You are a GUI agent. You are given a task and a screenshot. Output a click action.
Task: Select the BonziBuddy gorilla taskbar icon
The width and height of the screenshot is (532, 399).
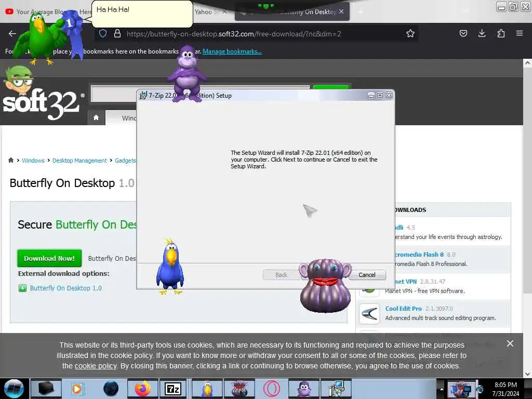(303, 389)
